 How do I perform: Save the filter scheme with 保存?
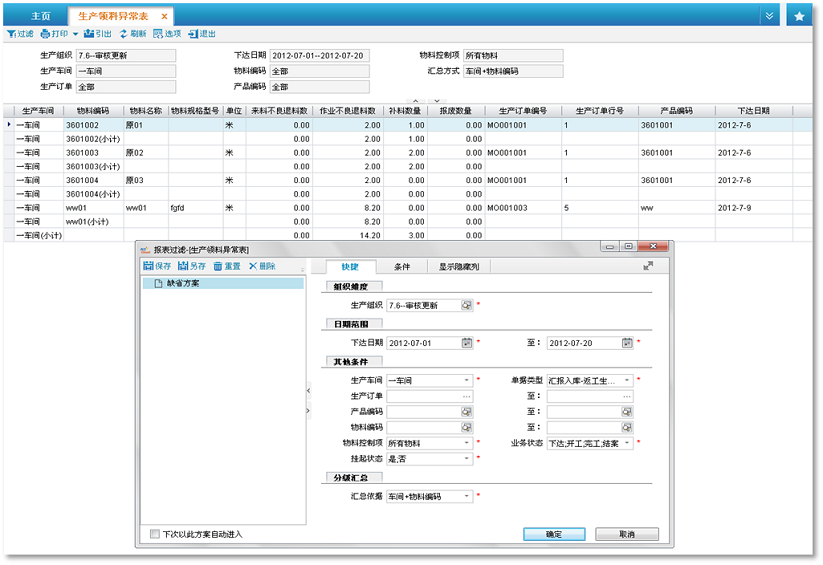pyautogui.click(x=149, y=266)
